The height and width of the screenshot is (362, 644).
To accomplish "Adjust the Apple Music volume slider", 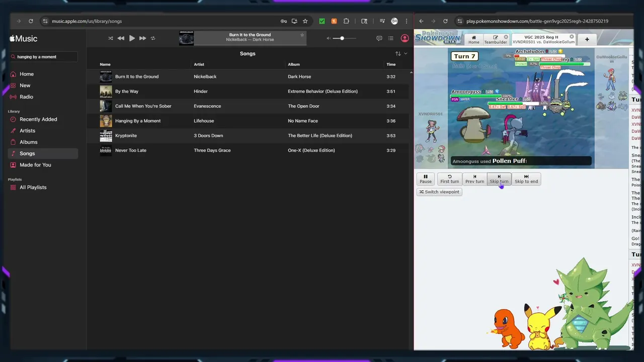I will point(345,38).
